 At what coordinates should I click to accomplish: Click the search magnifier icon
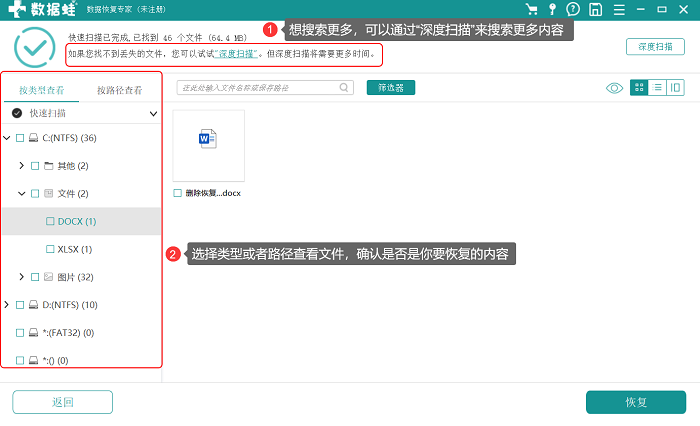[x=344, y=88]
